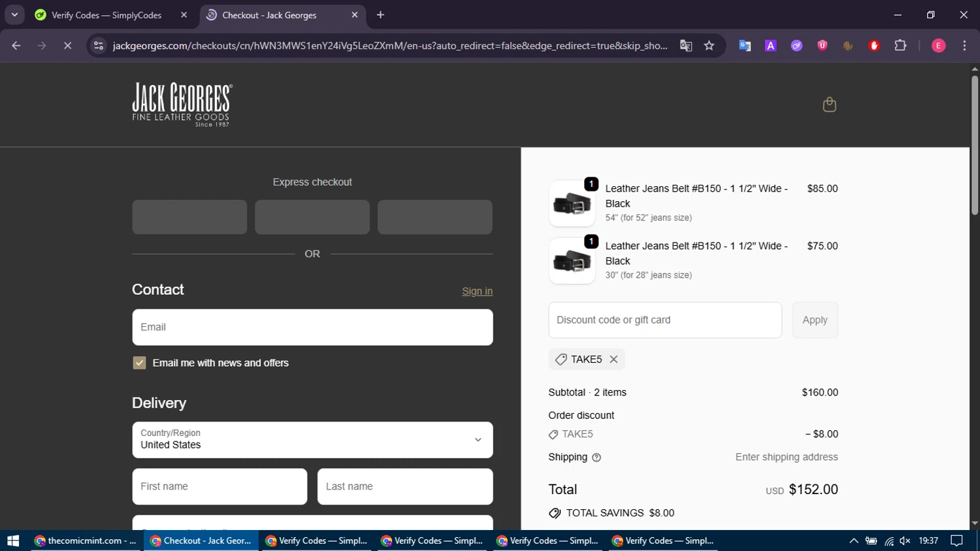Open the volume icon in the system tray
Viewport: 980px width, 551px height.
905,541
